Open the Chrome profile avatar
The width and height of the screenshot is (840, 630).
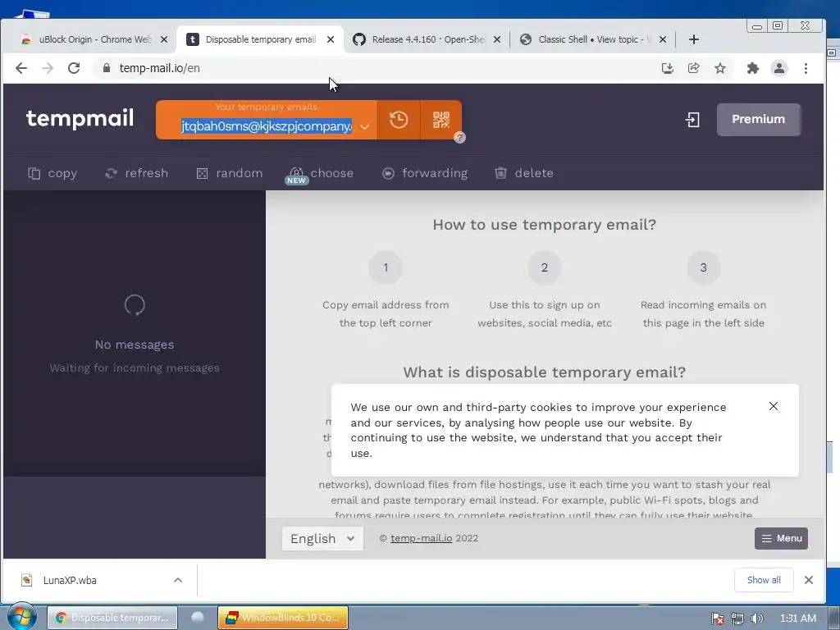[779, 68]
